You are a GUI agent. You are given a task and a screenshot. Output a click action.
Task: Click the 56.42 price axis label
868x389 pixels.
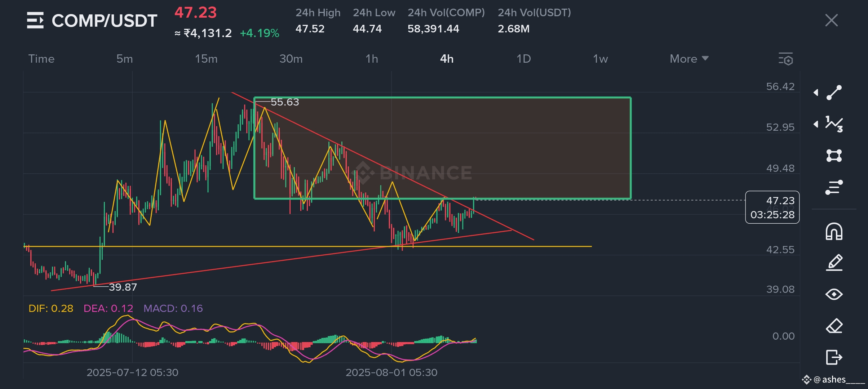click(x=780, y=86)
